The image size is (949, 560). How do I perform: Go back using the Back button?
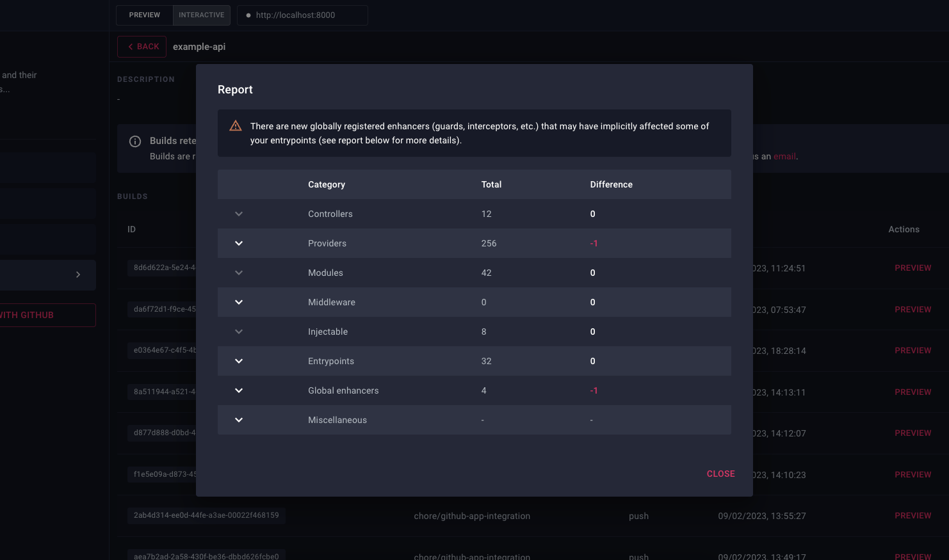[x=142, y=47]
